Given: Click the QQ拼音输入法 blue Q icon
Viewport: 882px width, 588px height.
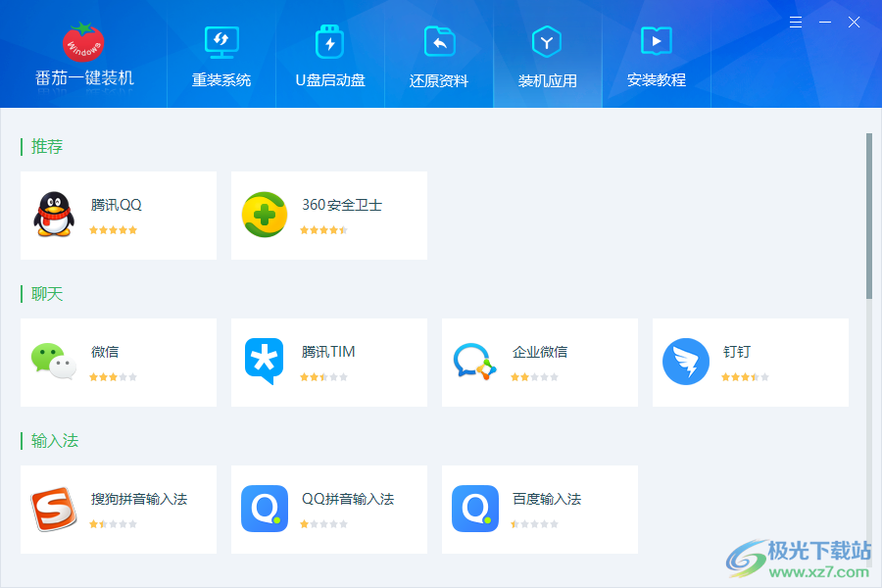Looking at the screenshot, I should tap(265, 509).
